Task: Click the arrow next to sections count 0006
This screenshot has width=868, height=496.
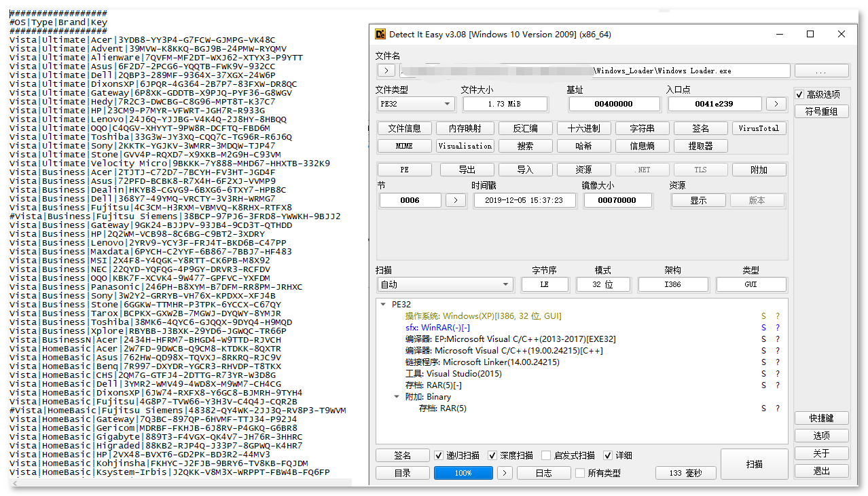Action: pyautogui.click(x=456, y=200)
